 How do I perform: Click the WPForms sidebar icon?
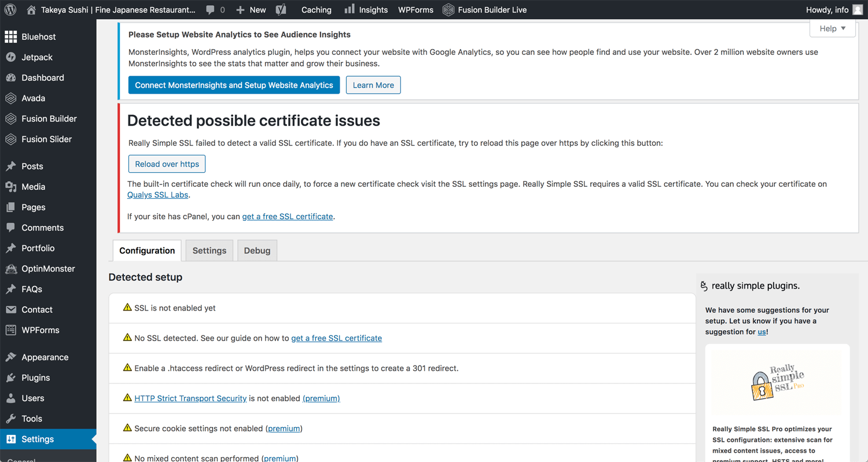click(11, 330)
